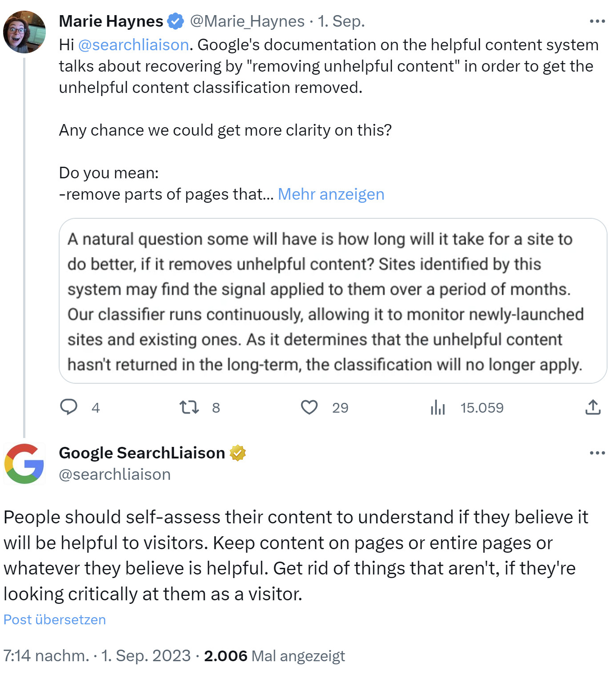Open the @searchliaison mention link
616x683 pixels.
(133, 44)
